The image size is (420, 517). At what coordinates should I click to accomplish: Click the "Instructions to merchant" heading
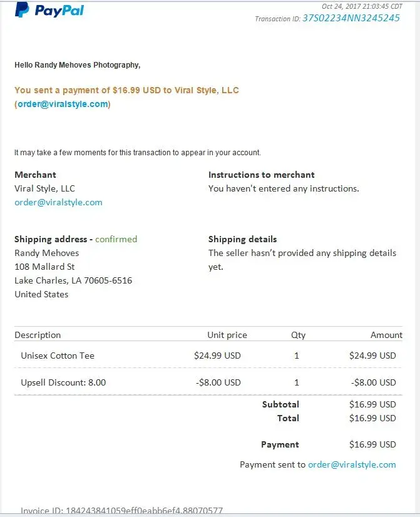[x=262, y=175]
